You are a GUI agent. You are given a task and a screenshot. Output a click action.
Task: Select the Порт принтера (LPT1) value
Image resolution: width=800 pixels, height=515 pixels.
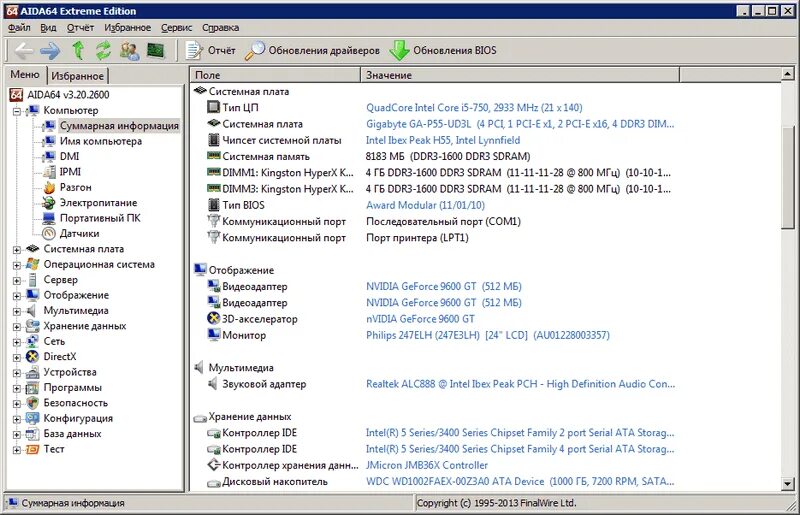(417, 238)
